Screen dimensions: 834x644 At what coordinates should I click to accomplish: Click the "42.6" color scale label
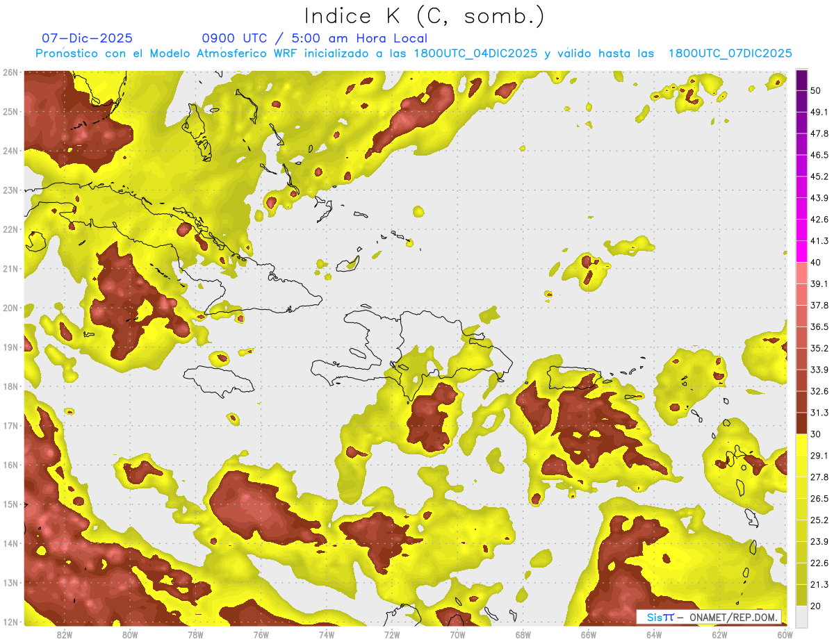point(819,220)
